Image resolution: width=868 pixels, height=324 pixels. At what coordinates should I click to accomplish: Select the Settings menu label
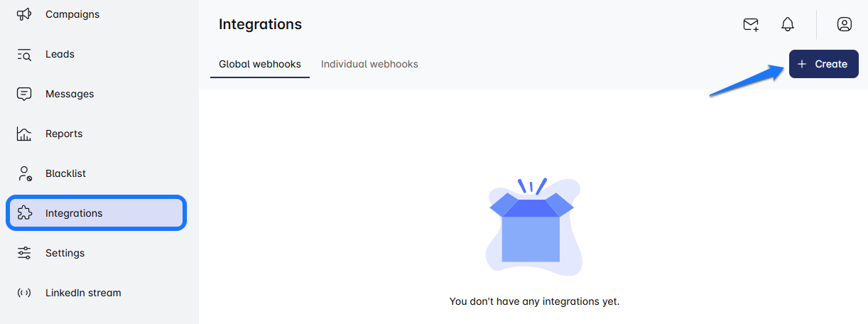click(65, 253)
